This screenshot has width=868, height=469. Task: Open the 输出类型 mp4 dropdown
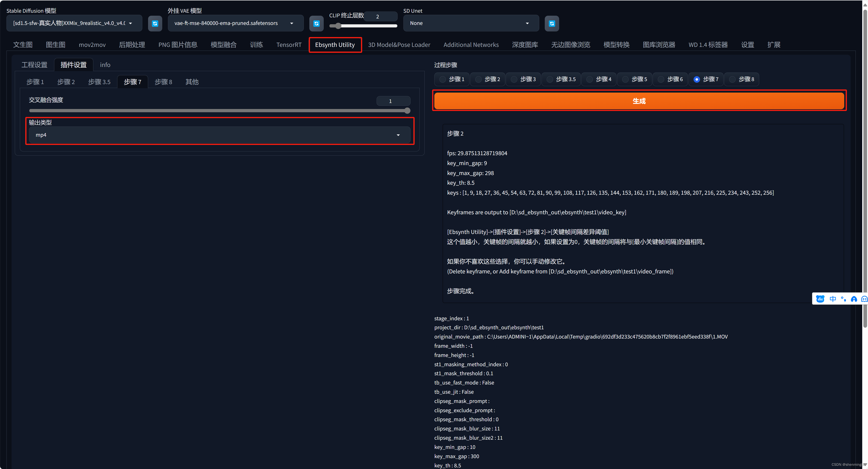pos(220,135)
